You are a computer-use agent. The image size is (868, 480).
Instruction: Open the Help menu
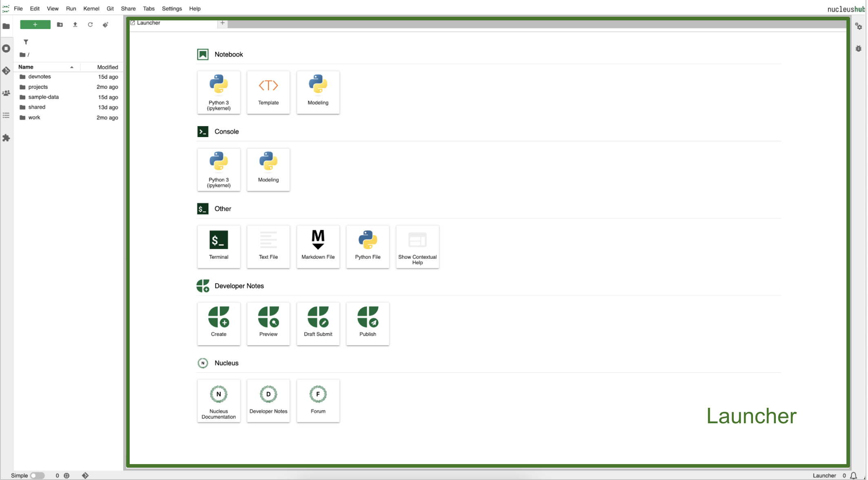(195, 9)
